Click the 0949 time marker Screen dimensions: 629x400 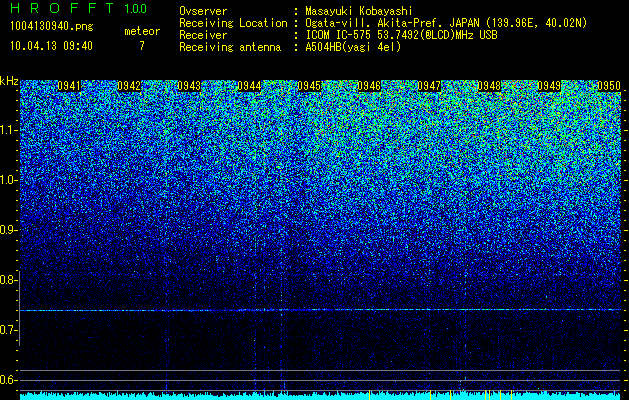pyautogui.click(x=549, y=86)
